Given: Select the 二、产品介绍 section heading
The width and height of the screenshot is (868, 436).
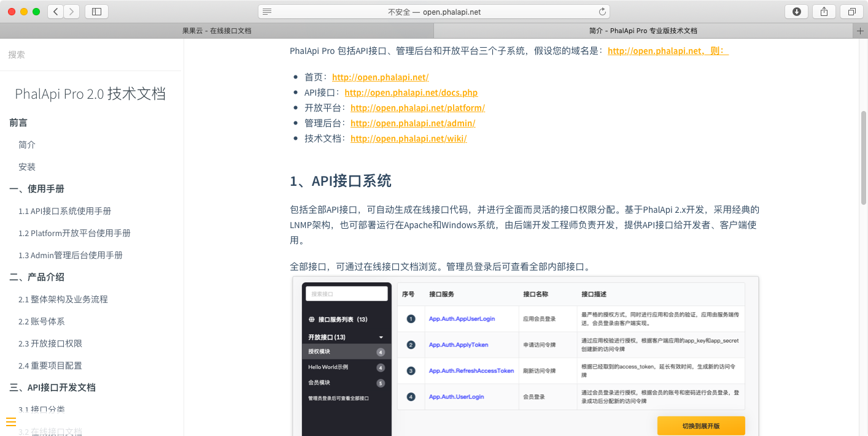Looking at the screenshot, I should pos(37,277).
